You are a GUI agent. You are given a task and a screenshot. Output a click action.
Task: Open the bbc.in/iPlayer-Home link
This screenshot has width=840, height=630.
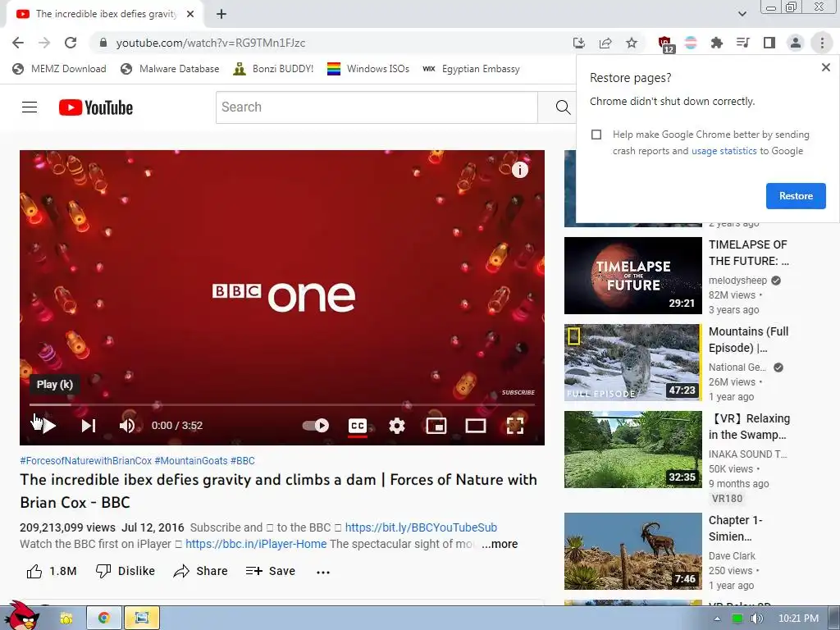[256, 545]
